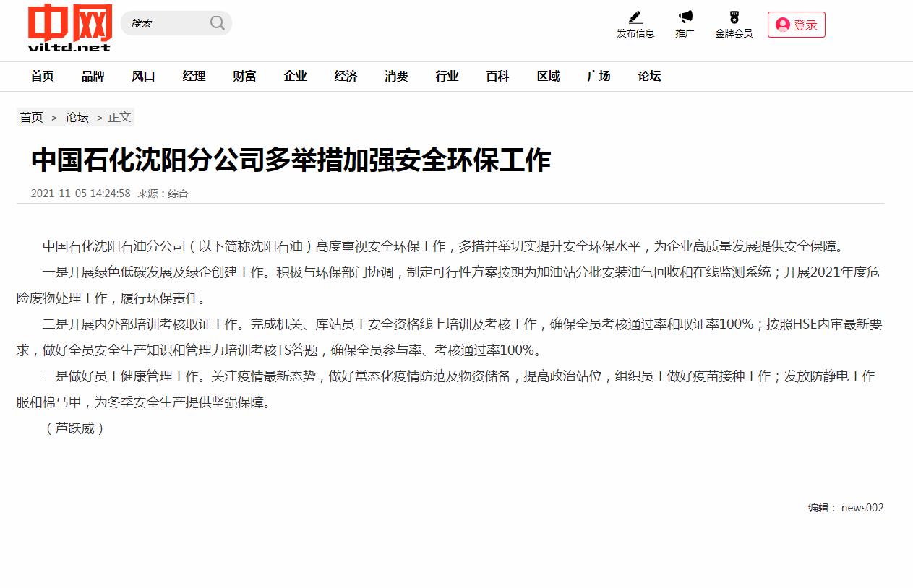The image size is (913, 588).
Task: Open 推广 text link
Action: coord(685,33)
